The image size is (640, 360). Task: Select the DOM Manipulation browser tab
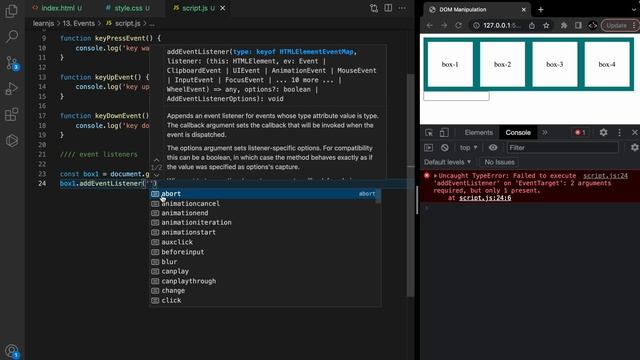[x=476, y=9]
